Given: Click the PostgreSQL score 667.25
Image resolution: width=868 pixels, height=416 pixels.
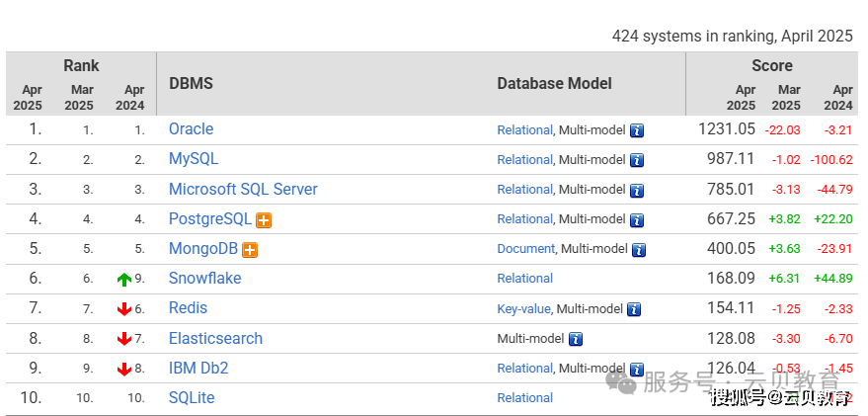Looking at the screenshot, I should pyautogui.click(x=731, y=218).
